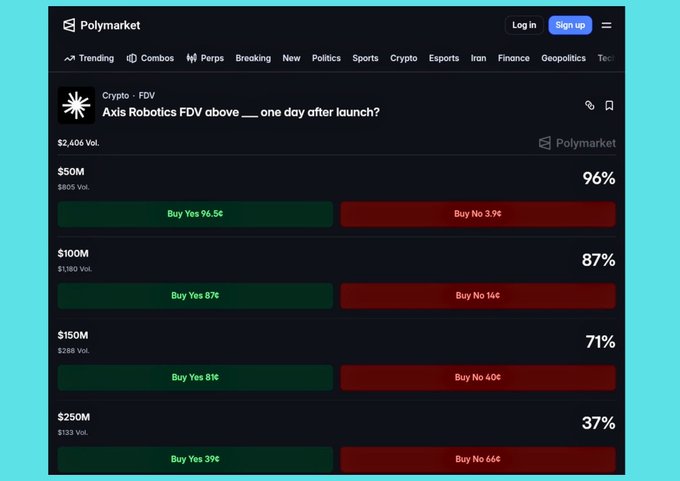Select the $150M outcome label
The image size is (680, 481).
[73, 335]
